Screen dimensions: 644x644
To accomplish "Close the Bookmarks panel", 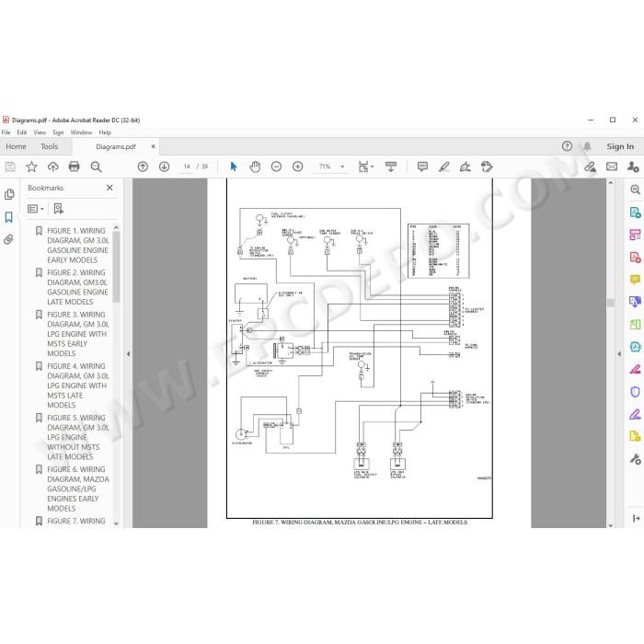I will click(109, 188).
